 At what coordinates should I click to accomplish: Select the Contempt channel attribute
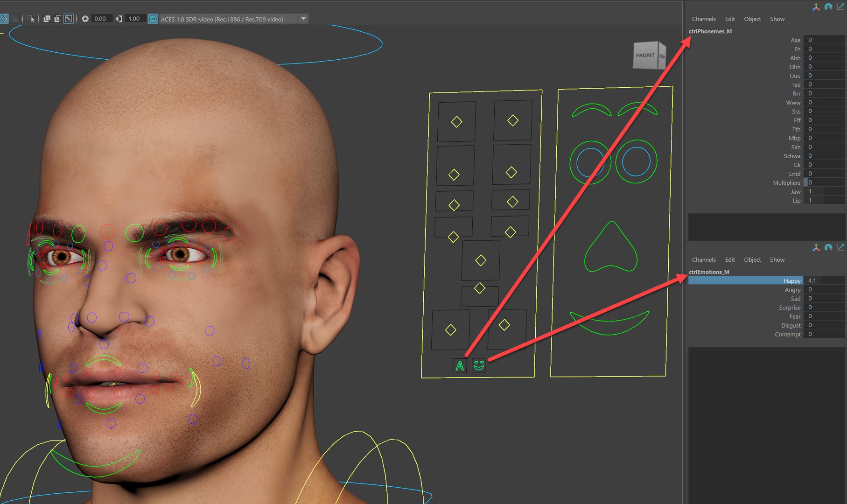point(788,334)
